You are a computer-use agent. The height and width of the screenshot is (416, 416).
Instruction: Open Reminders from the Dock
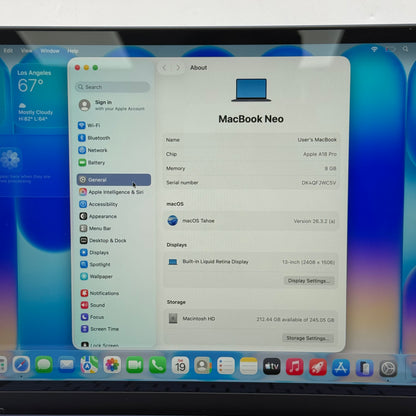pyautogui.click(x=226, y=366)
